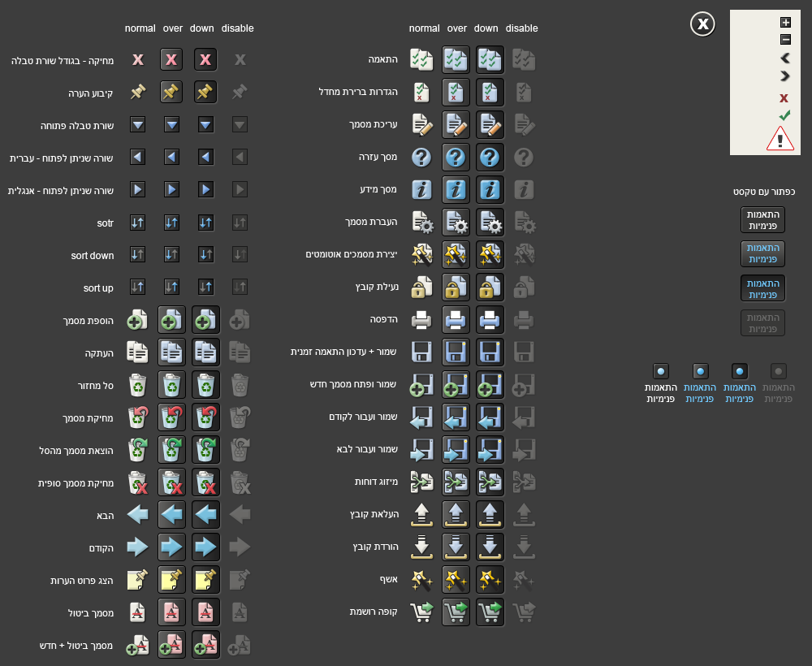The height and width of the screenshot is (666, 812).
Task: Click the over-state save and open new document icon
Action: coord(456,385)
